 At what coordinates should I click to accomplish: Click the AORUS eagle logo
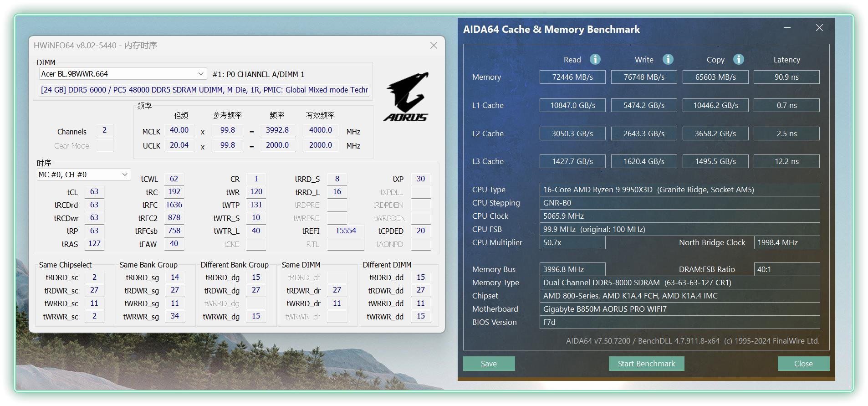click(406, 97)
